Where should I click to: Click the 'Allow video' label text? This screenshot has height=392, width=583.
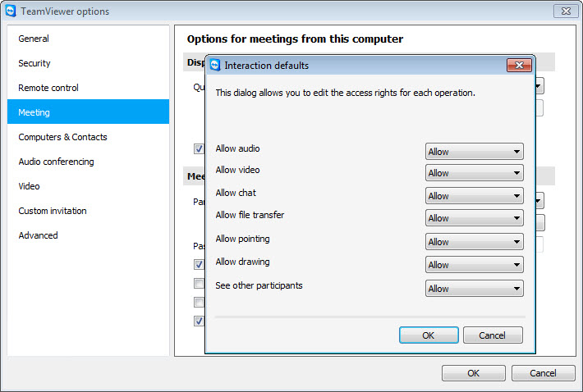(x=237, y=170)
